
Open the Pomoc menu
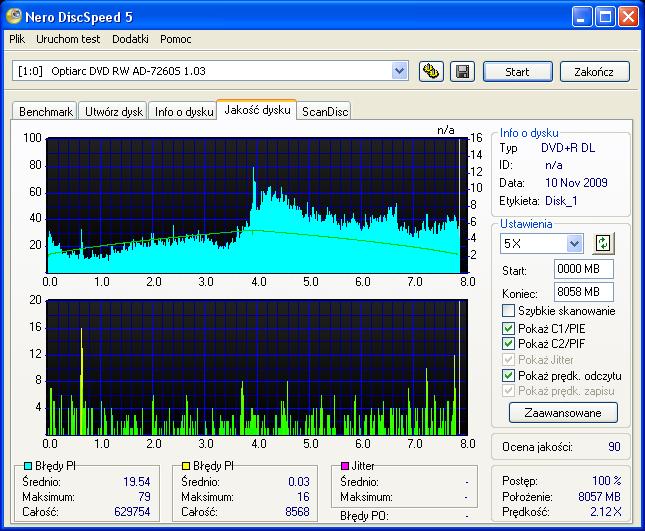176,39
